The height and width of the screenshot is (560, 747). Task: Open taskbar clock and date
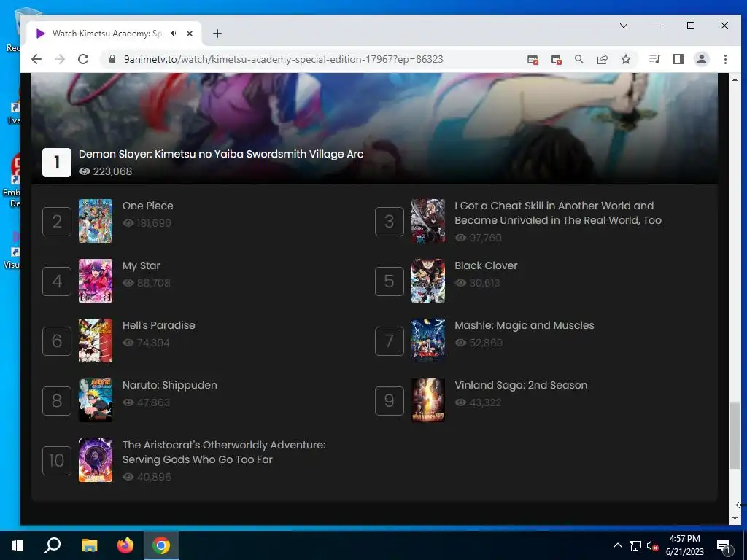(x=684, y=545)
